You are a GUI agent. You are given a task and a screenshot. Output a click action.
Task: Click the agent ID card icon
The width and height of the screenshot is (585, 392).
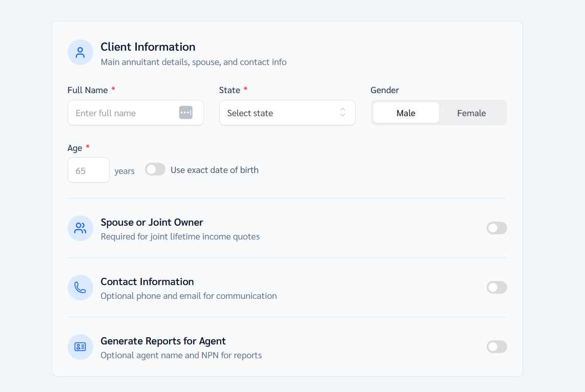(80, 347)
